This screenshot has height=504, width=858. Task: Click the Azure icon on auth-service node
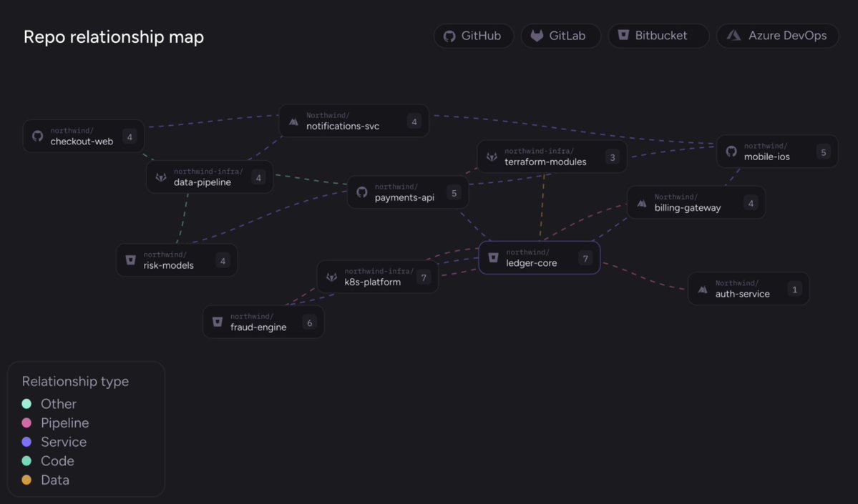coord(703,289)
